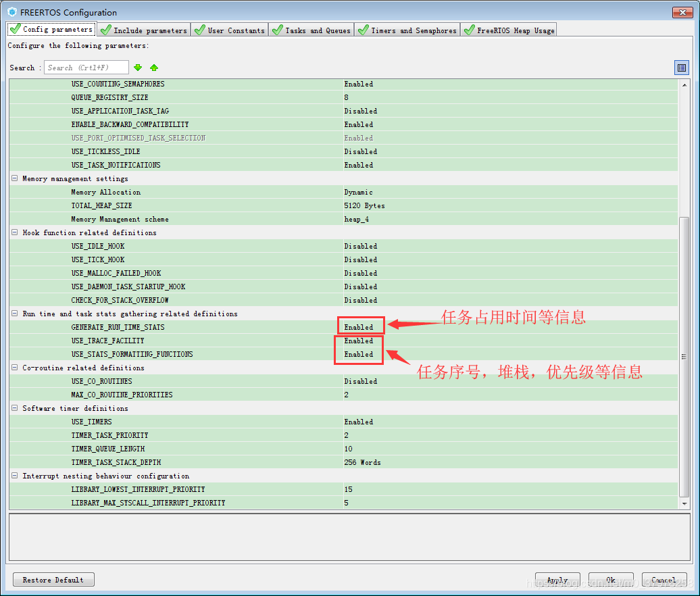This screenshot has width=700, height=596.
Task: Select USE_APPLICATION_TASK_TAG row
Action: (x=343, y=111)
